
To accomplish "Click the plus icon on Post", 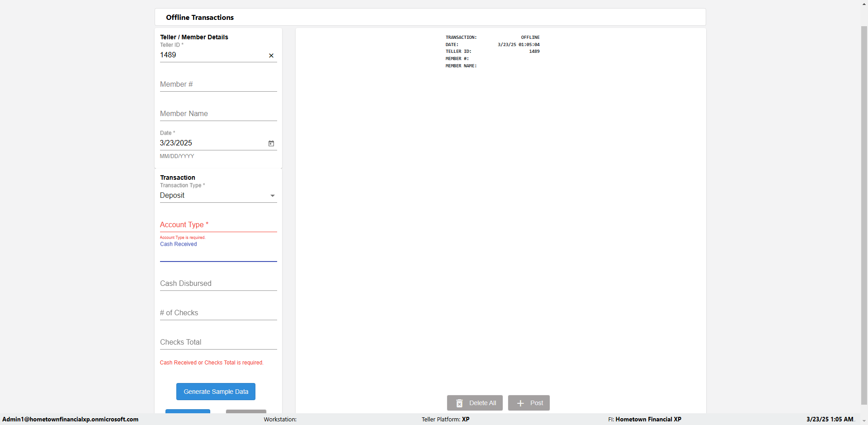I will point(520,403).
